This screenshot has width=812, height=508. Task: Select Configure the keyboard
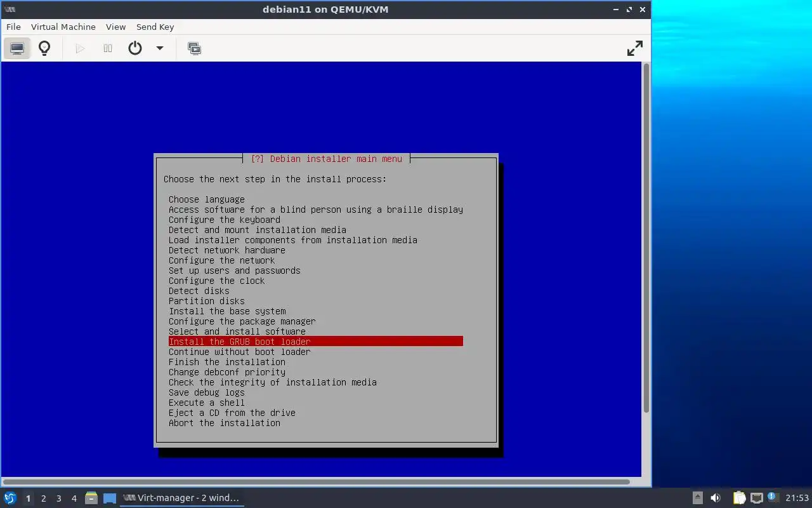coord(225,220)
